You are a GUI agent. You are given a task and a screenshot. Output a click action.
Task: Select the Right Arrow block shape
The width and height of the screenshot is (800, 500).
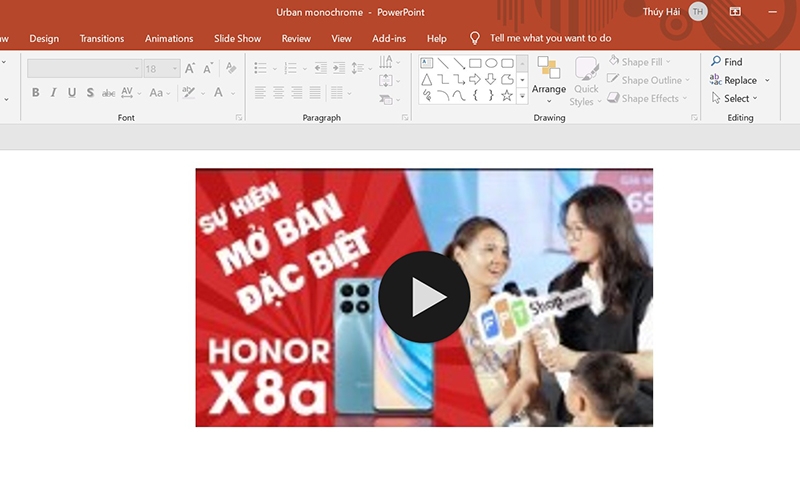475,79
